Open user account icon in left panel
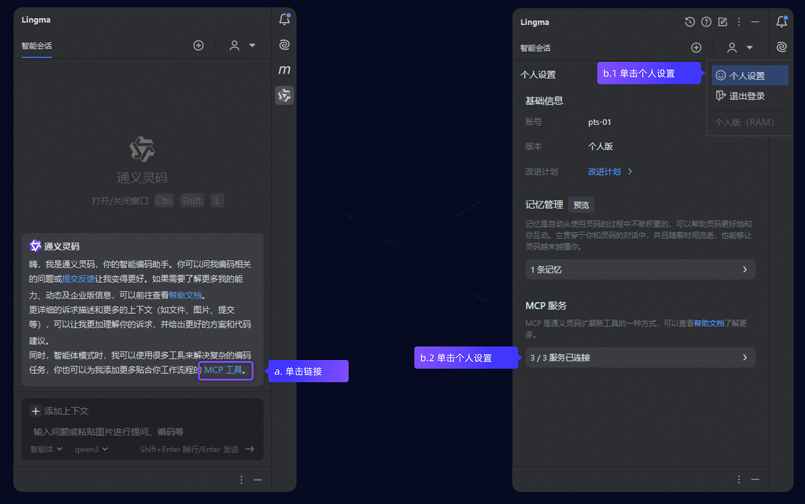The image size is (805, 504). [x=234, y=45]
